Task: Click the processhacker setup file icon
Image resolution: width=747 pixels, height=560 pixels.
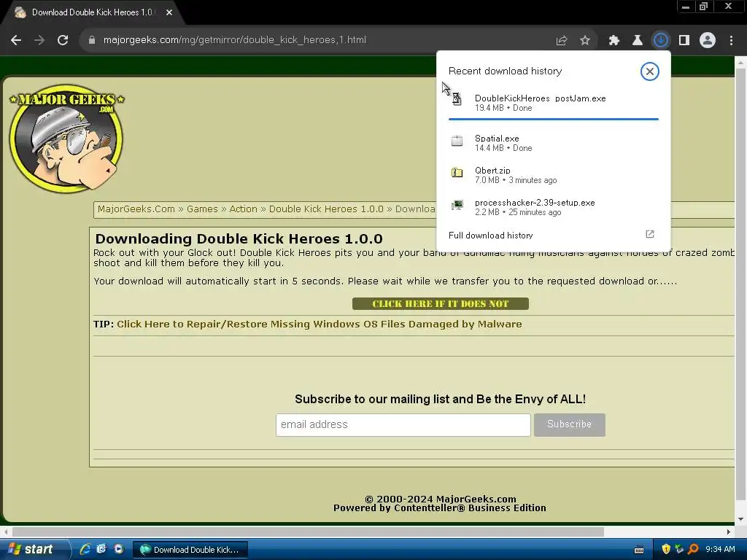Action: [457, 205]
